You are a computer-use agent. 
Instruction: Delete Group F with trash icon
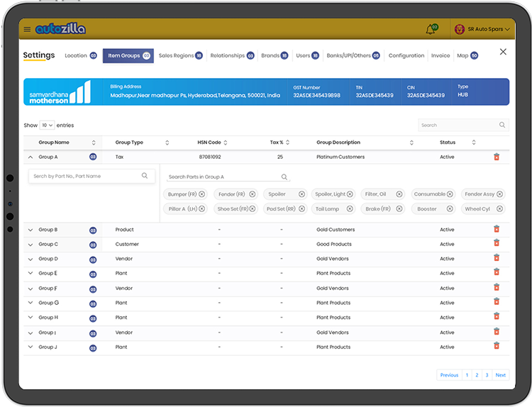pos(497,287)
